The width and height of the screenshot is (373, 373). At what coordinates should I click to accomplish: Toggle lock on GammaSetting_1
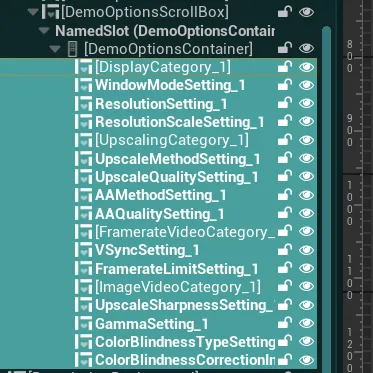point(285,323)
